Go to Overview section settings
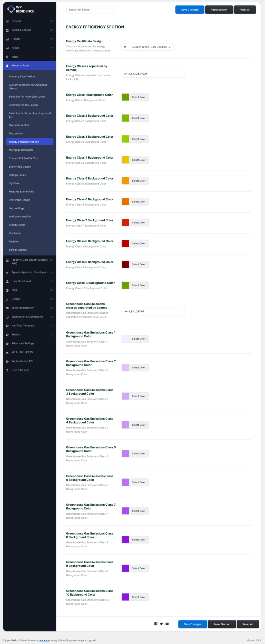265x644 pixels. 19,125
